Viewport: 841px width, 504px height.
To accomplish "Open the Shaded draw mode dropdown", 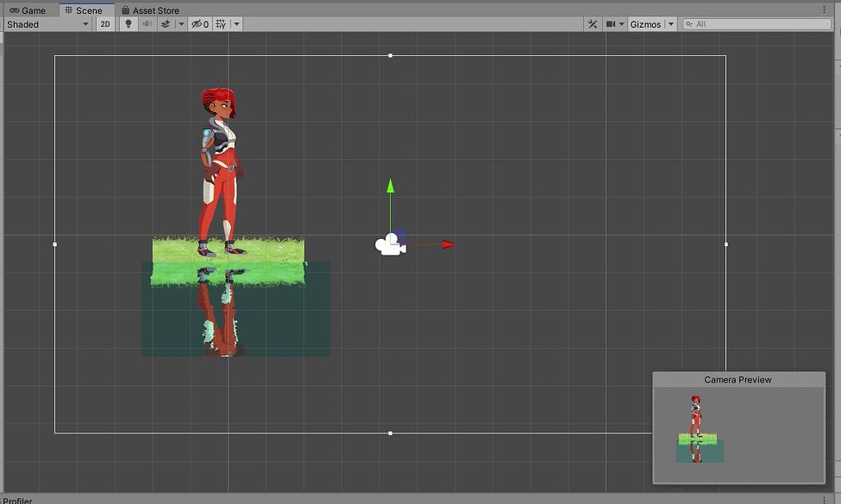I will click(45, 24).
